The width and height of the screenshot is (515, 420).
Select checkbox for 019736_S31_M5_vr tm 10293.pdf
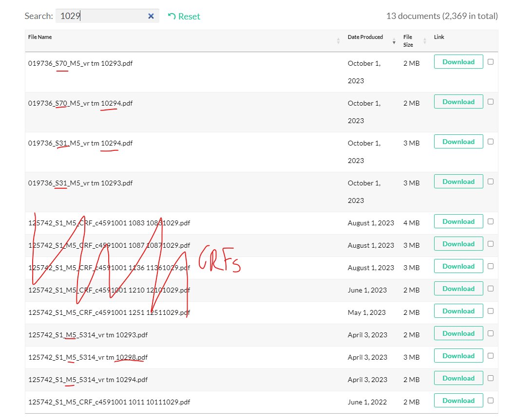490,182
